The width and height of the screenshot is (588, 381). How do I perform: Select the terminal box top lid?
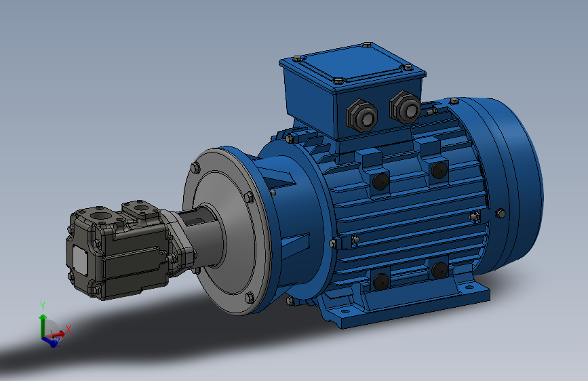[353, 67]
